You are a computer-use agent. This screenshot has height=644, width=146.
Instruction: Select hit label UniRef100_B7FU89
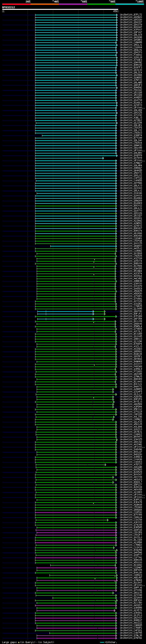pyautogui.click(x=131, y=316)
